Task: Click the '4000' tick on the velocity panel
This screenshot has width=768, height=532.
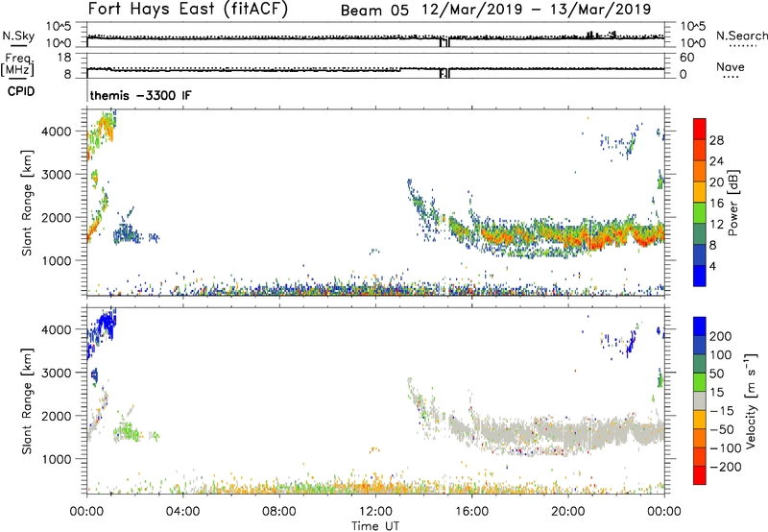Action: (x=57, y=329)
